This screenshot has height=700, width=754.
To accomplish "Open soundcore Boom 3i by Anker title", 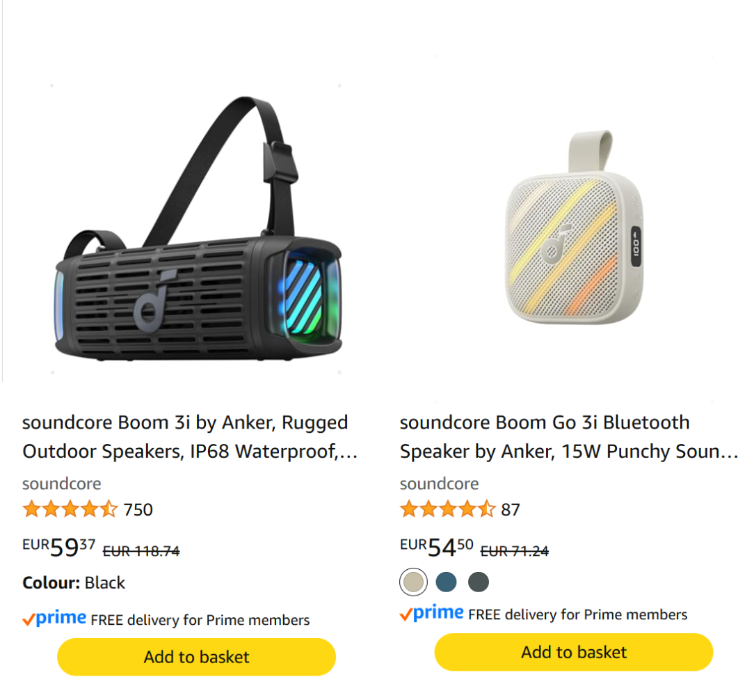I will pos(190,437).
